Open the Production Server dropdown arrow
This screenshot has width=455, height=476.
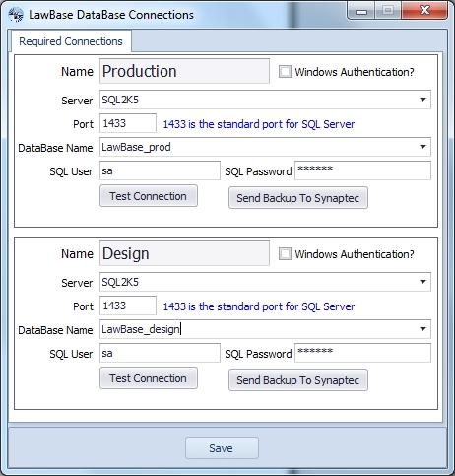[x=423, y=100]
